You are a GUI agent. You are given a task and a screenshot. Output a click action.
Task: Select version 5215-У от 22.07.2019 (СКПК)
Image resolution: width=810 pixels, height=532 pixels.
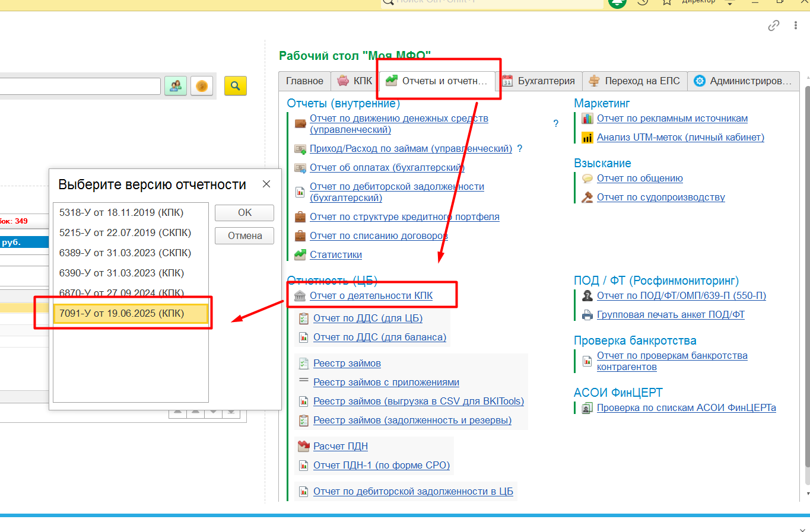coord(131,233)
